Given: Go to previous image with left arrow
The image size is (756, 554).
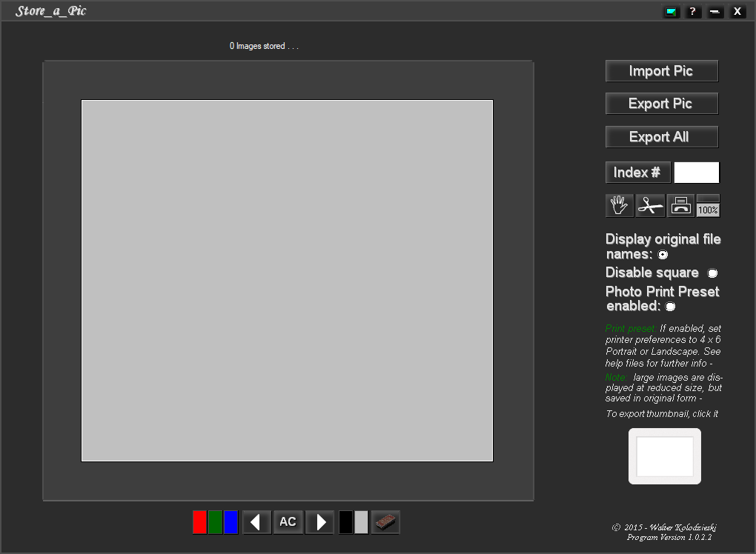Looking at the screenshot, I should click(x=256, y=522).
